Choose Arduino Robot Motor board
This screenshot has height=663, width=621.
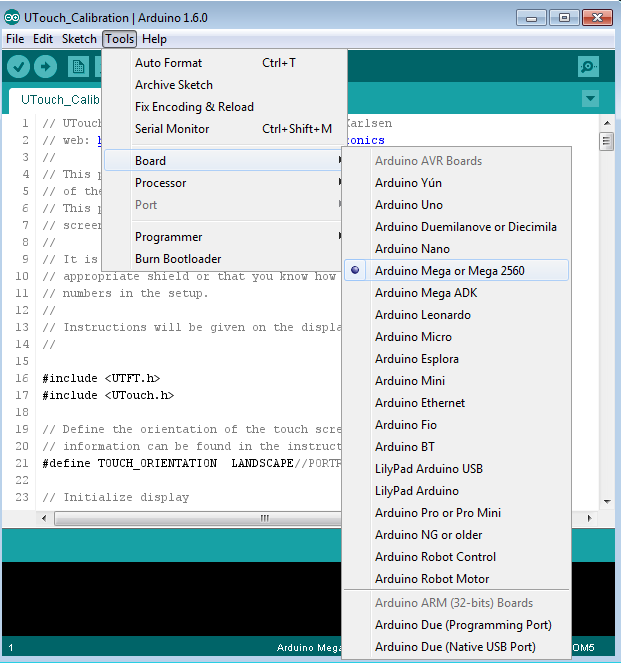click(x=457, y=578)
